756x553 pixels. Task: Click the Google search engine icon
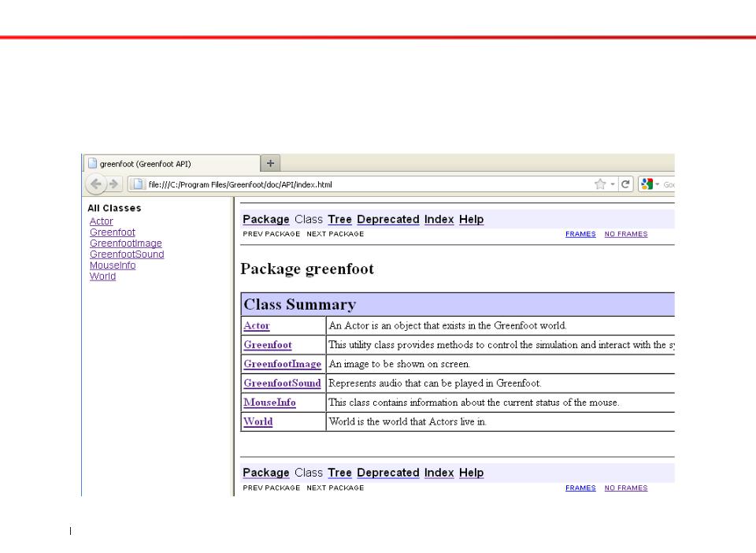click(647, 184)
